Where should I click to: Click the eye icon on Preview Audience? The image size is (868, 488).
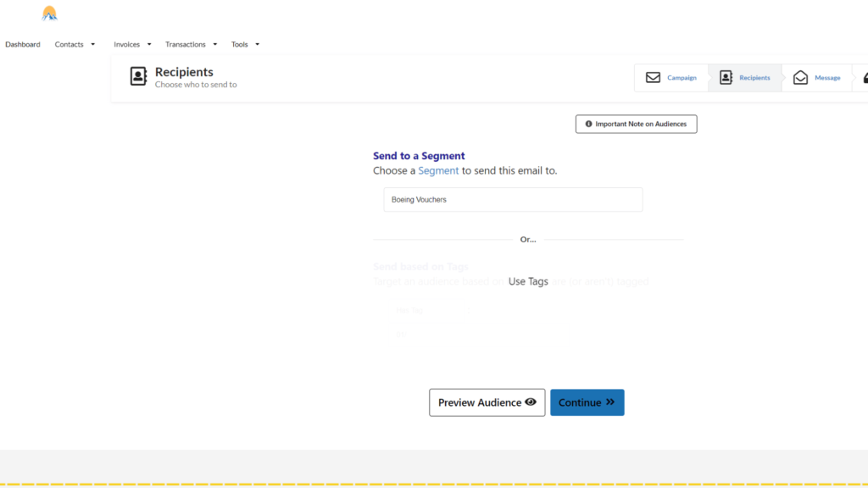tap(531, 402)
